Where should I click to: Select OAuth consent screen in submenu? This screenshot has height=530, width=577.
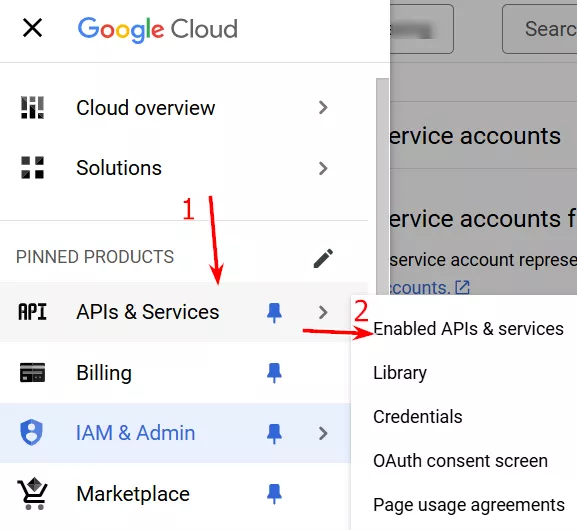pos(460,461)
